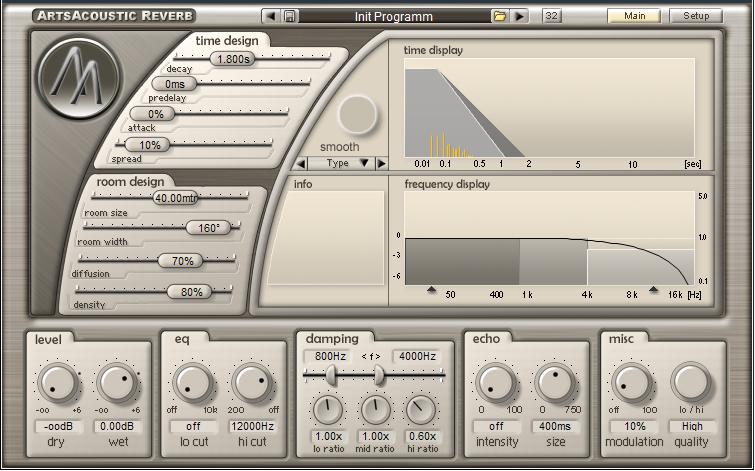Go to the previous preset with left arrow

(x=271, y=16)
